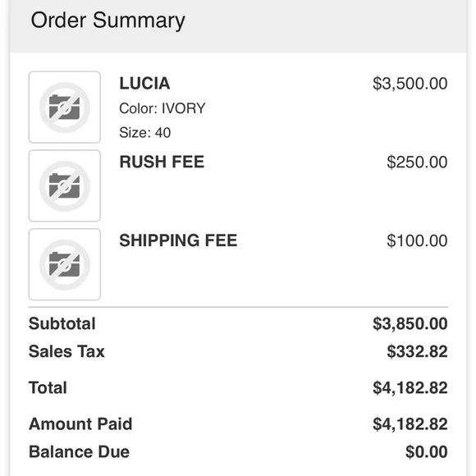
Task: Click the SHIPPING FEE placeholder image
Action: (65, 264)
